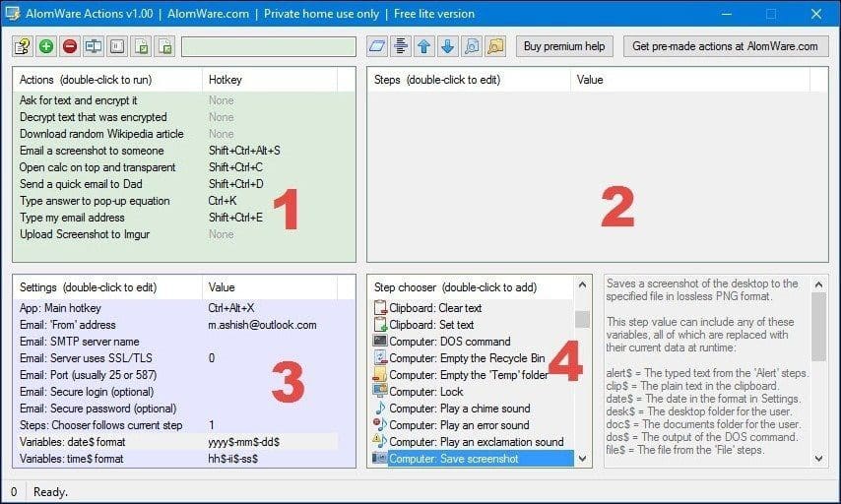Select the 'App: Main hotkey' setting
The height and width of the screenshot is (504, 841).
coord(60,308)
